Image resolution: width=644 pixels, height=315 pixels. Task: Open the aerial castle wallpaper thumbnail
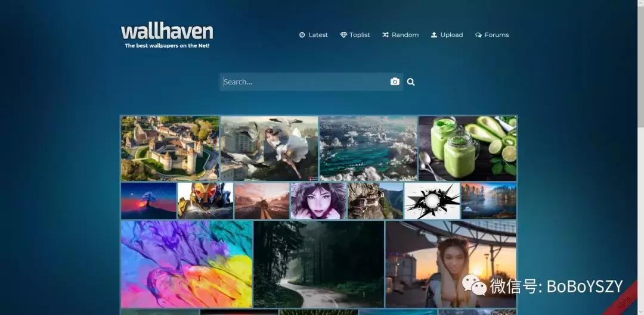[170, 148]
